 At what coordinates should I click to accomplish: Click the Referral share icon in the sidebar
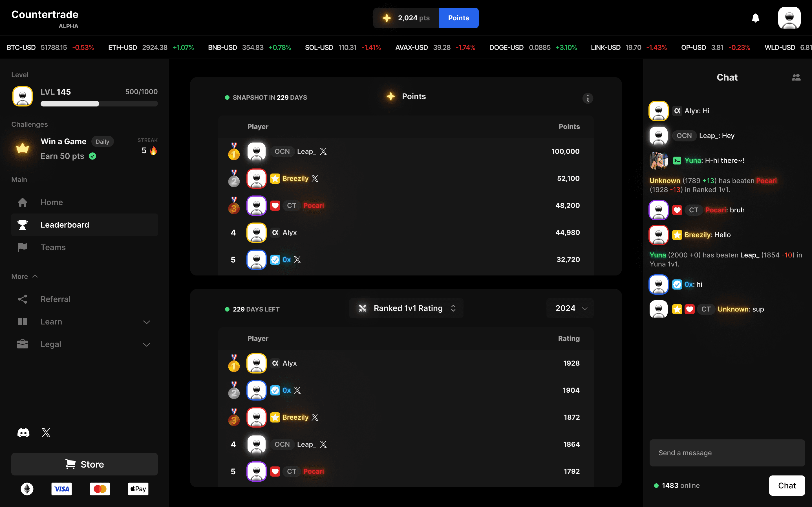[22, 299]
